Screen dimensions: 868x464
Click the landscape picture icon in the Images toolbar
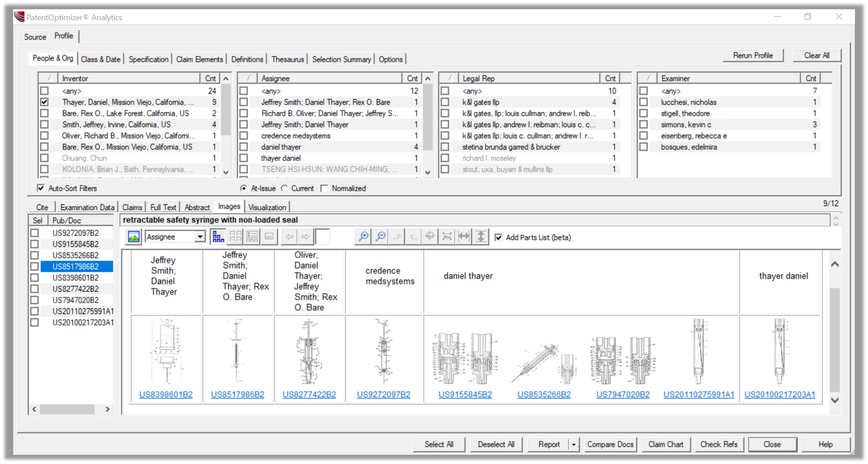133,237
